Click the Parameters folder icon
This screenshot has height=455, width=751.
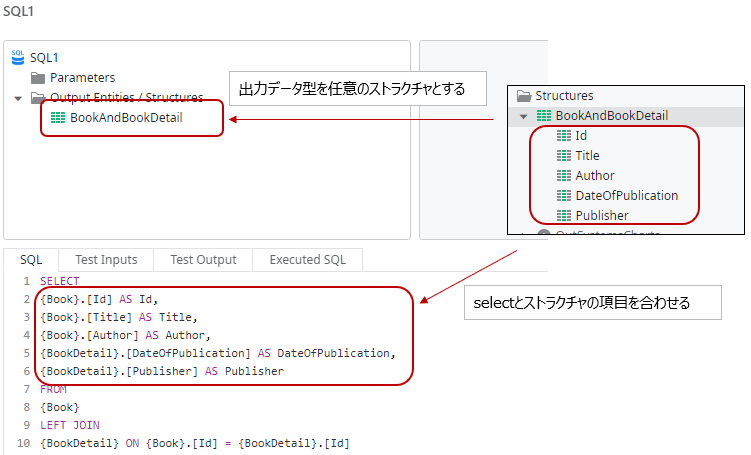[x=38, y=78]
